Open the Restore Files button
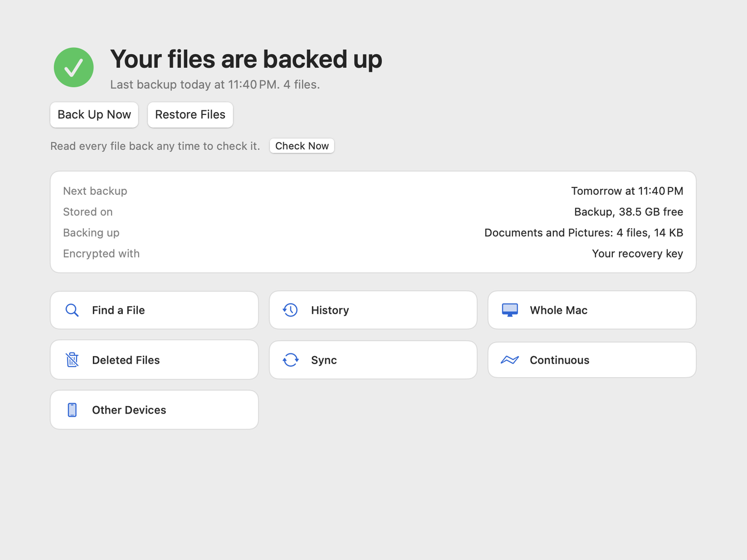This screenshot has height=560, width=747. (x=191, y=115)
